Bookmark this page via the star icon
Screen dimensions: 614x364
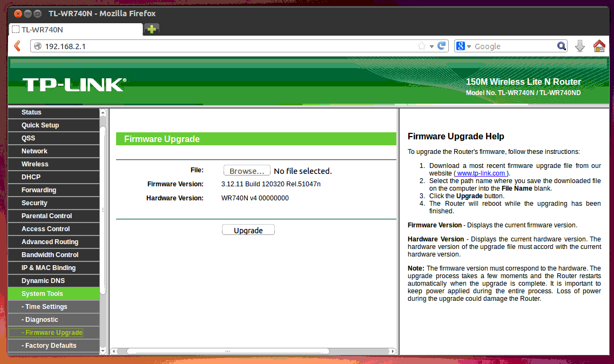point(421,46)
